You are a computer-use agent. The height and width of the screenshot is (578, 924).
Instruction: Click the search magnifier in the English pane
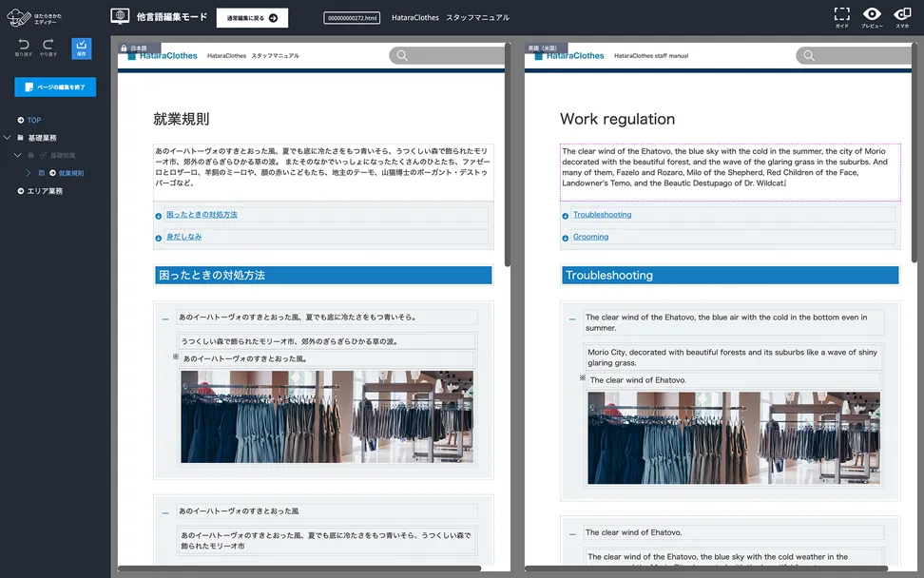click(x=809, y=56)
